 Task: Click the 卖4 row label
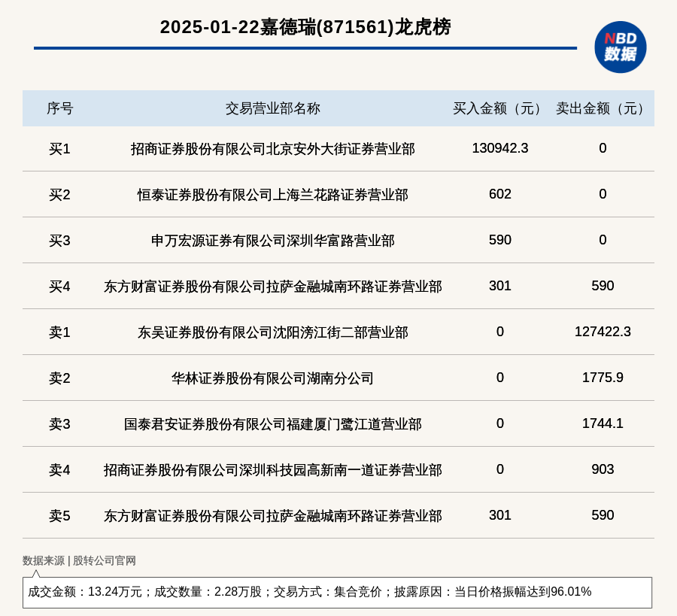[x=59, y=469]
